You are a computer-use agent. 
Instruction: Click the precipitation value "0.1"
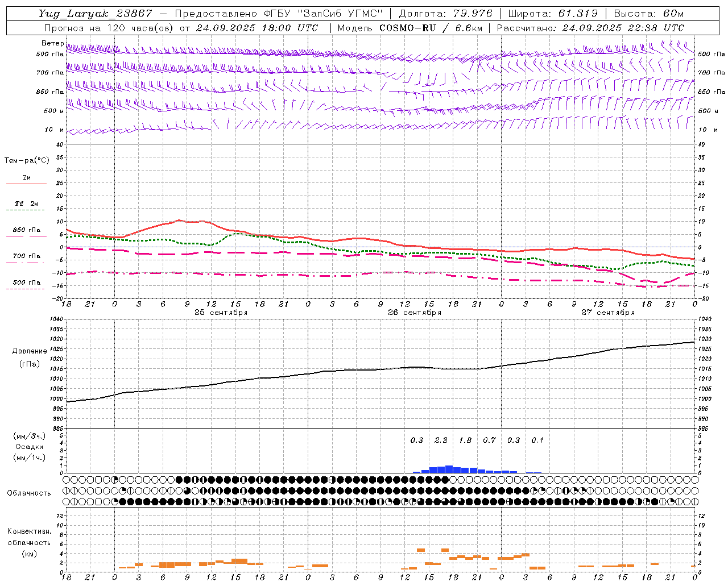(x=537, y=440)
